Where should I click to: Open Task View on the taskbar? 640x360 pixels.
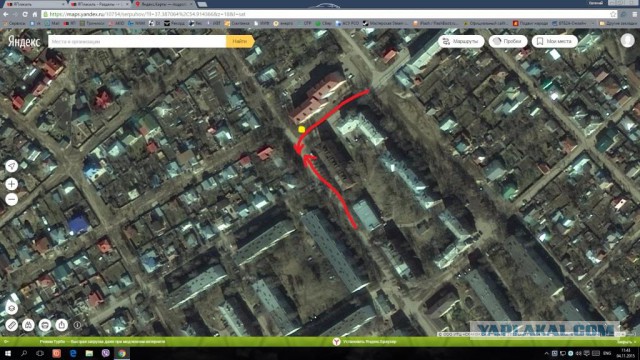[40, 353]
